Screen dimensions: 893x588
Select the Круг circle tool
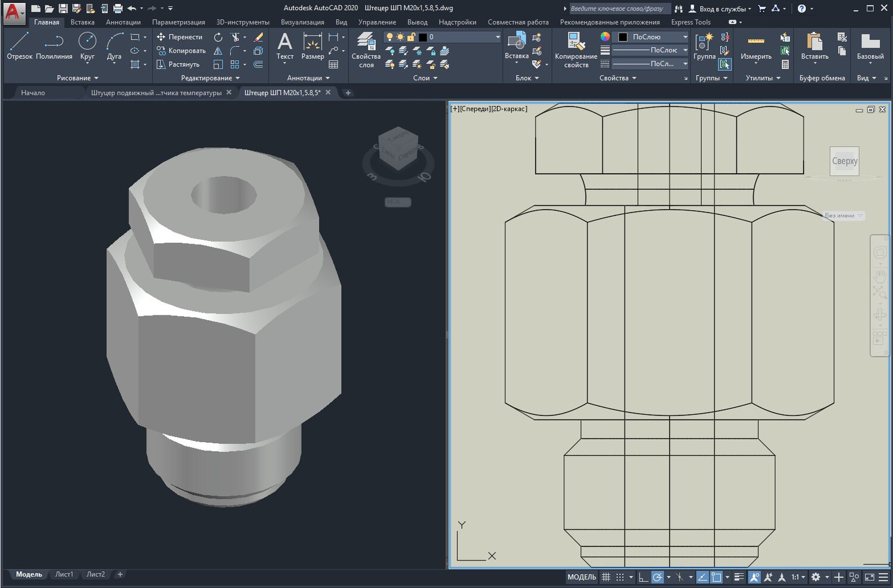point(88,46)
